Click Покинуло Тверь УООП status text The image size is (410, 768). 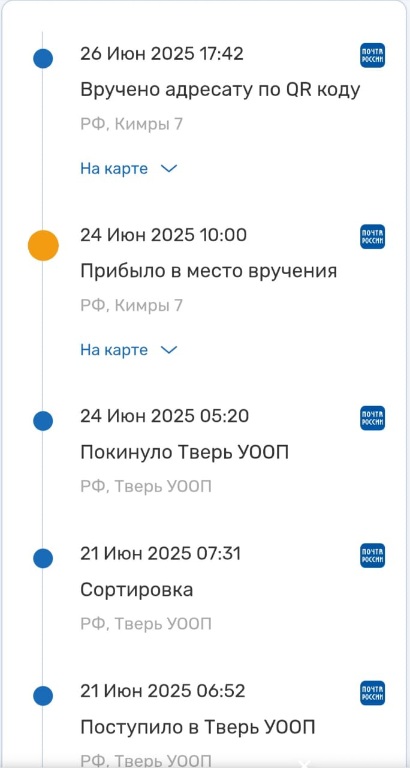click(185, 453)
